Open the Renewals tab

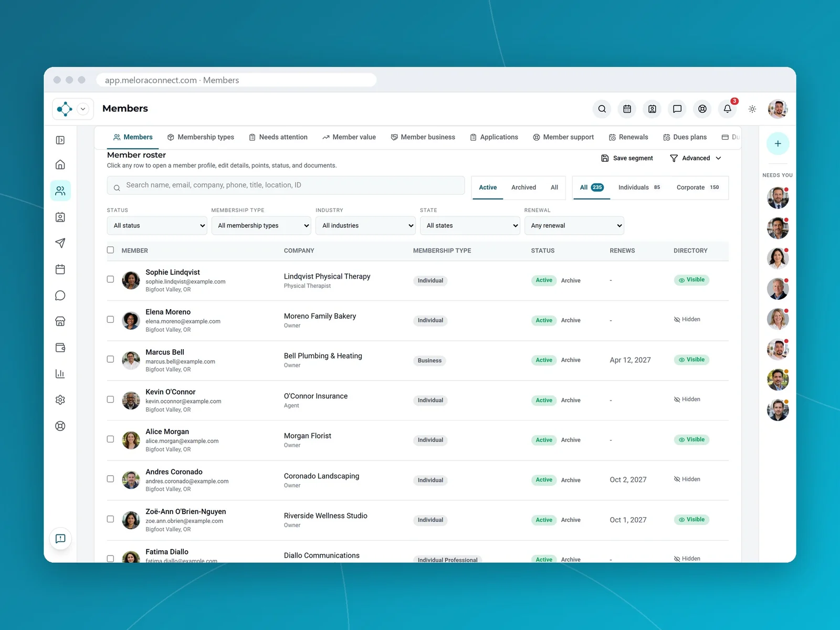[628, 137]
